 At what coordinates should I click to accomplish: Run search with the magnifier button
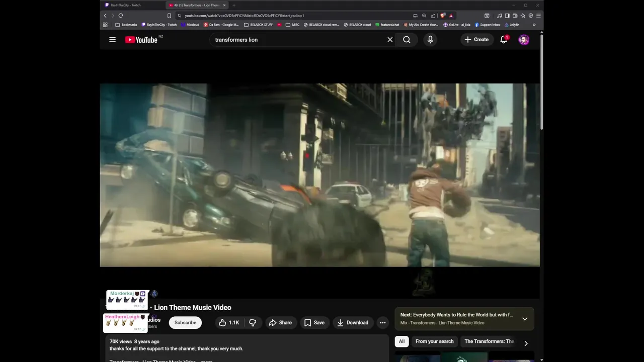(x=407, y=40)
